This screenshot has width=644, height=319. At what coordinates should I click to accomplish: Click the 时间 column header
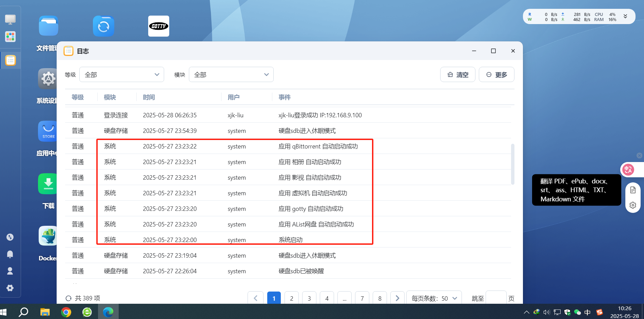pos(149,97)
